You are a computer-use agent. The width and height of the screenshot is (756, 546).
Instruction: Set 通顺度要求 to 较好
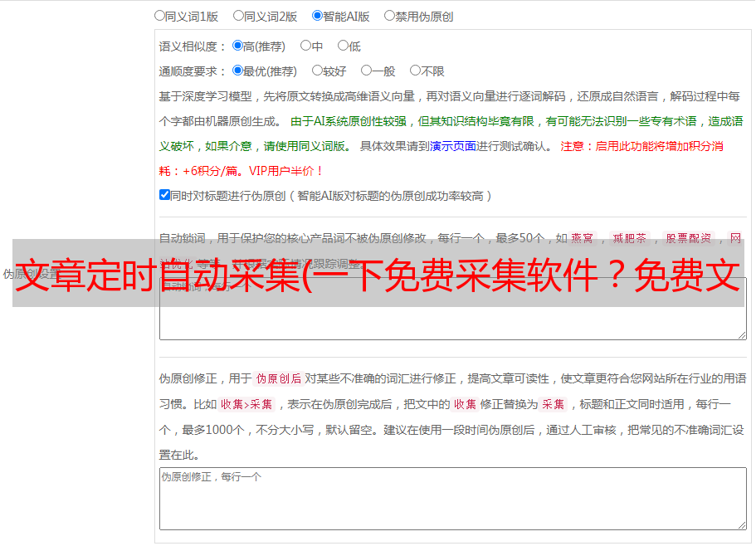point(317,71)
